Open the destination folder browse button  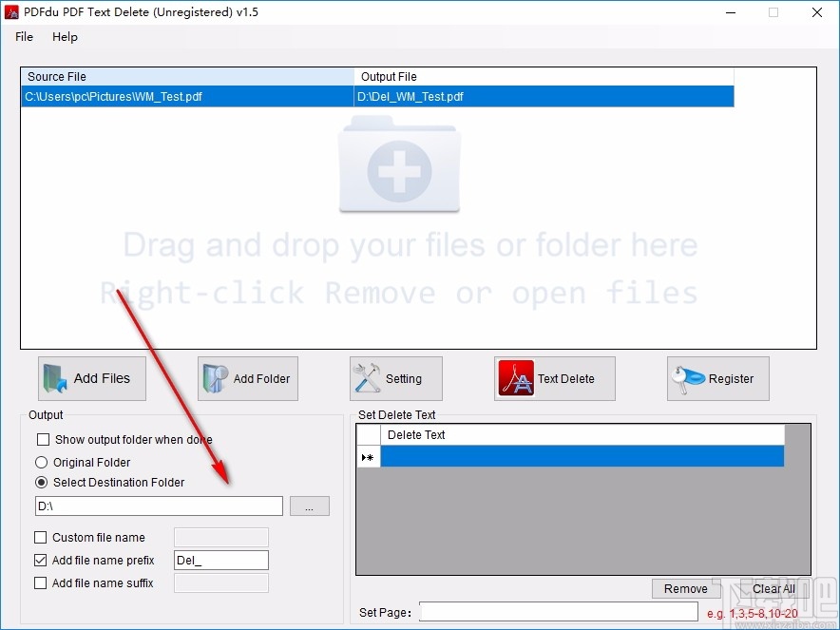point(309,506)
